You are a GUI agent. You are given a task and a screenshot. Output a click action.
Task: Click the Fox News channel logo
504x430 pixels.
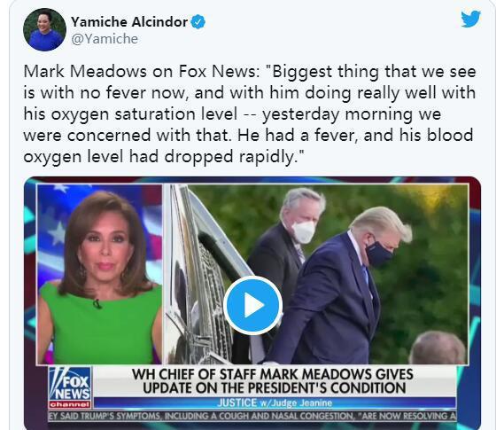click(70, 387)
